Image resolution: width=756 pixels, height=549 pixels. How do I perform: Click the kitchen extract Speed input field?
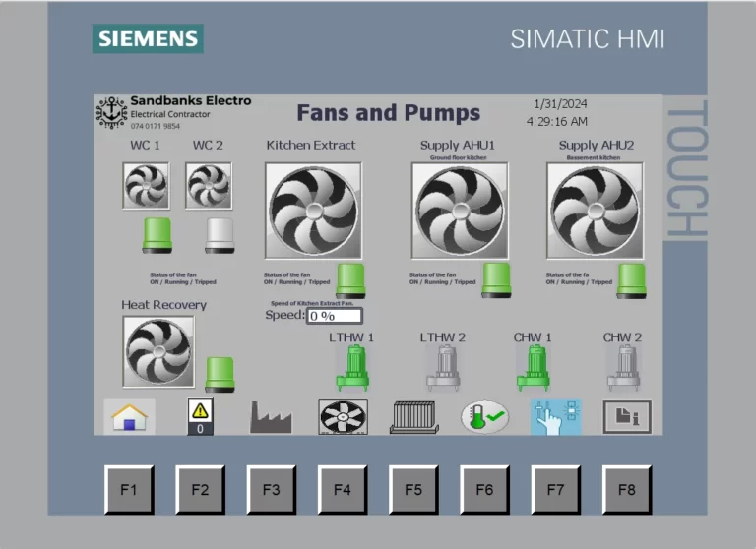335,316
